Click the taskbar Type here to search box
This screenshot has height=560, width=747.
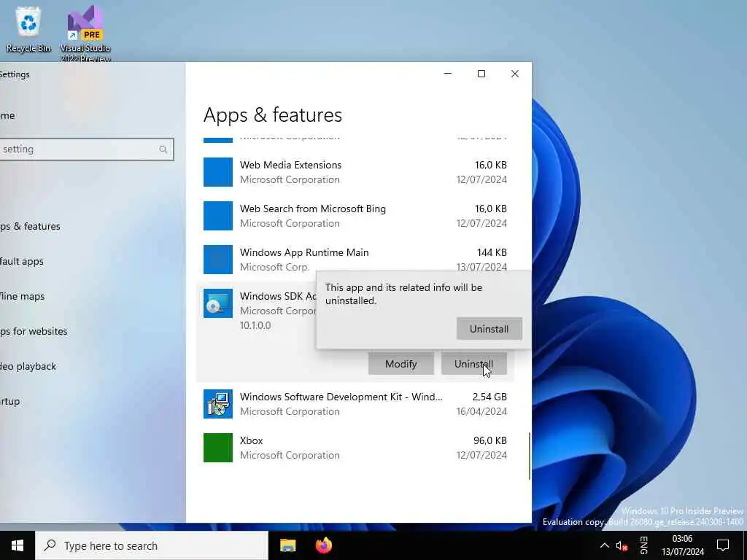pos(152,545)
